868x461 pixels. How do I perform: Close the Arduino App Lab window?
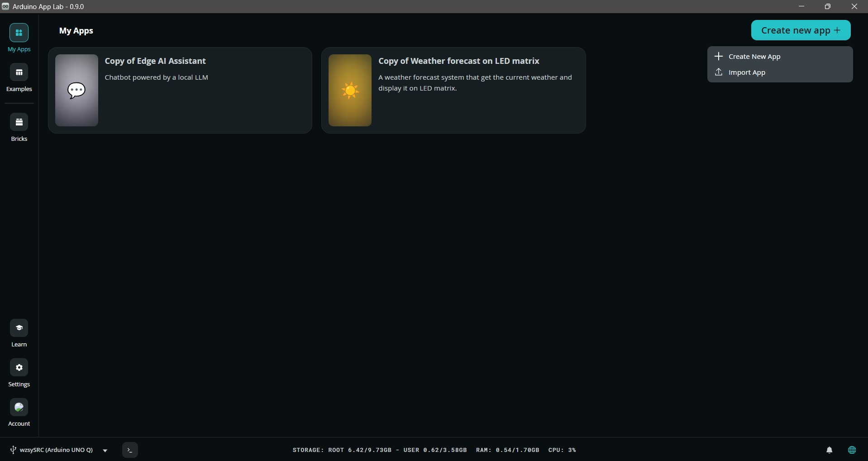pos(854,6)
